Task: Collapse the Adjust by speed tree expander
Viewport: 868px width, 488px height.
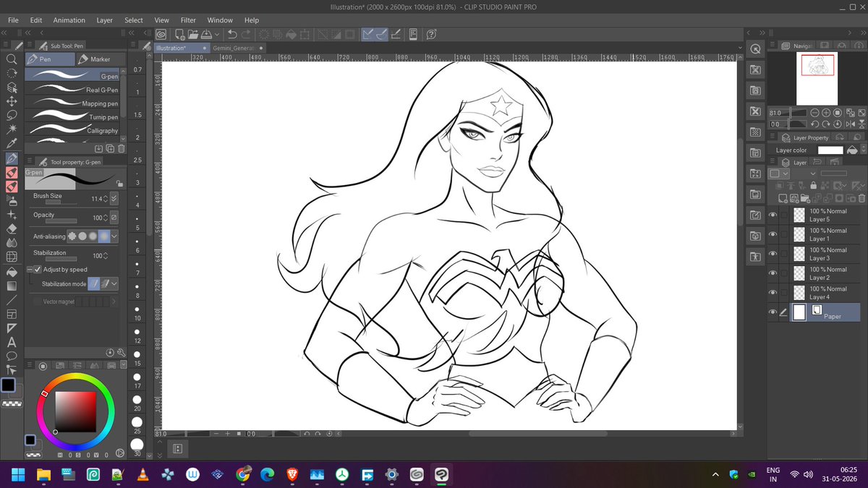Action: click(30, 270)
